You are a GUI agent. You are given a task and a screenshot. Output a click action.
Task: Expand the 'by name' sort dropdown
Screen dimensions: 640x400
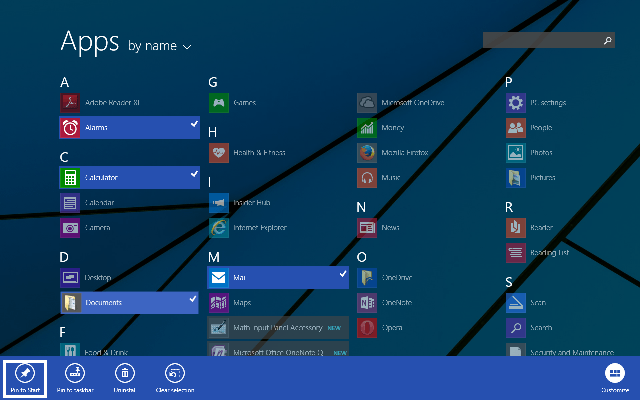point(160,46)
